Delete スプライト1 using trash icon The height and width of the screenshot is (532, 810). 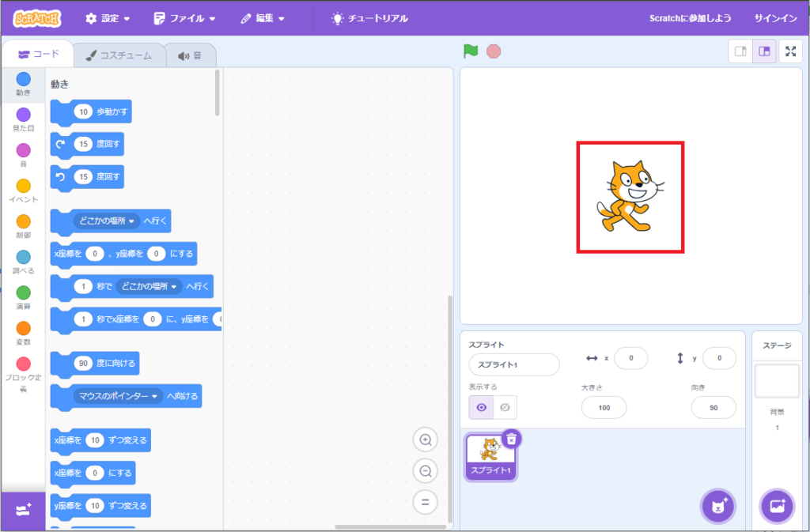click(x=512, y=439)
